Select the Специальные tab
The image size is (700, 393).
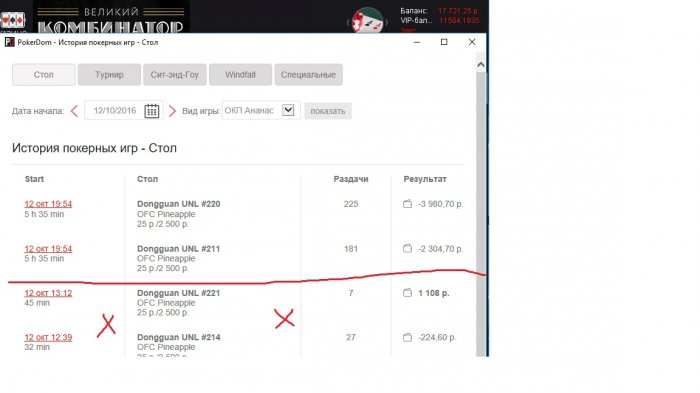tap(308, 75)
